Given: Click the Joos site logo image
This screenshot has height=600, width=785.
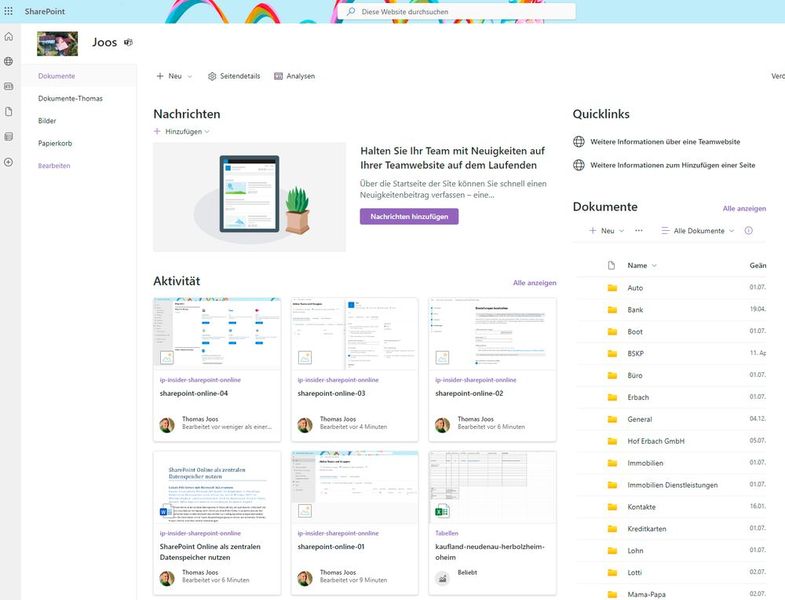Looking at the screenshot, I should [58, 43].
